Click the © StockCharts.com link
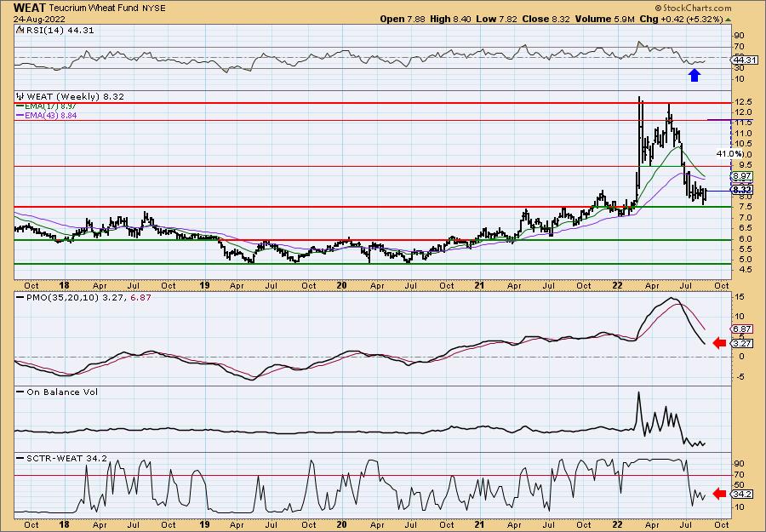 pos(693,8)
